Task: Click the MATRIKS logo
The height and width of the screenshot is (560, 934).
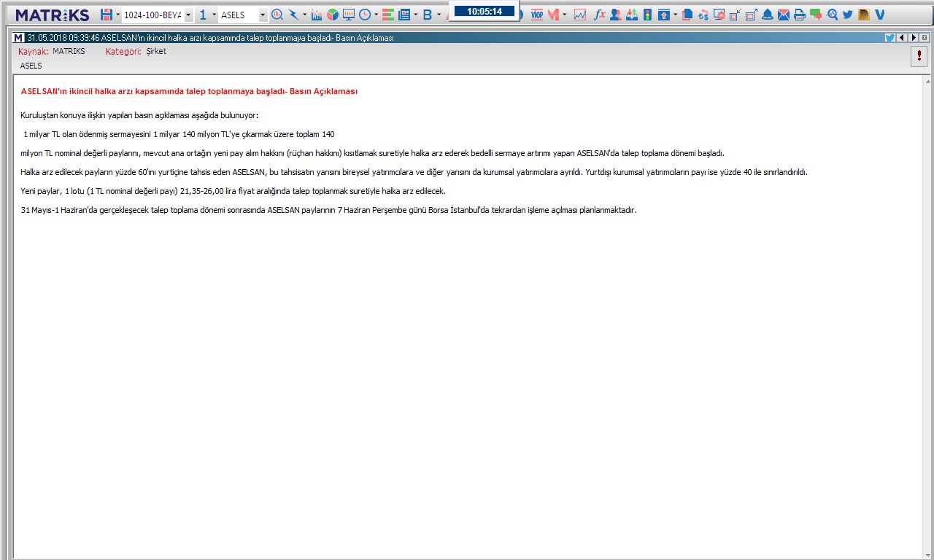Action: [52, 15]
